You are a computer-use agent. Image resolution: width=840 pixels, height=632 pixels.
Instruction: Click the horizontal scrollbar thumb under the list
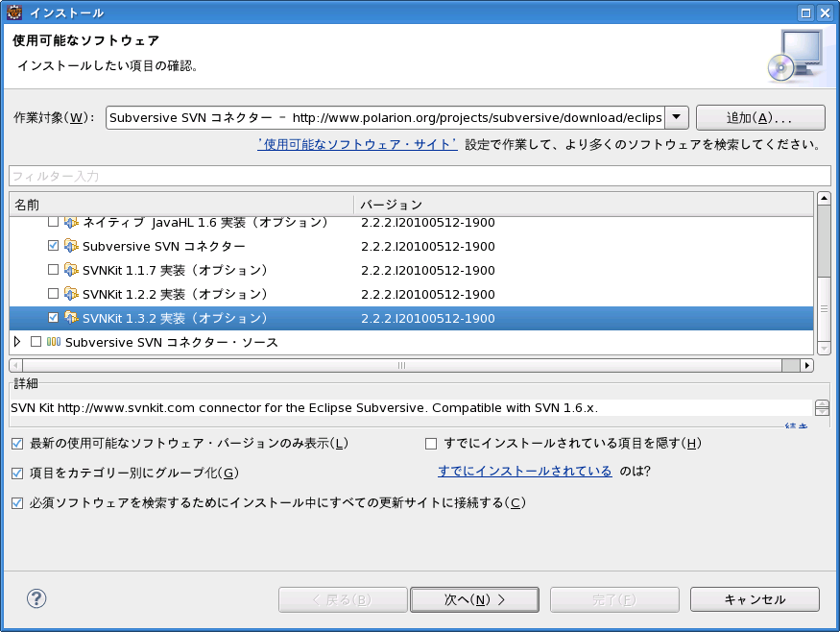402,366
